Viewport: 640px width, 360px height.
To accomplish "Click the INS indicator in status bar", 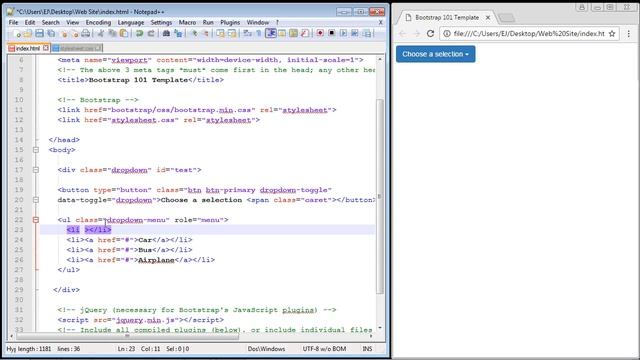I will tap(367, 349).
